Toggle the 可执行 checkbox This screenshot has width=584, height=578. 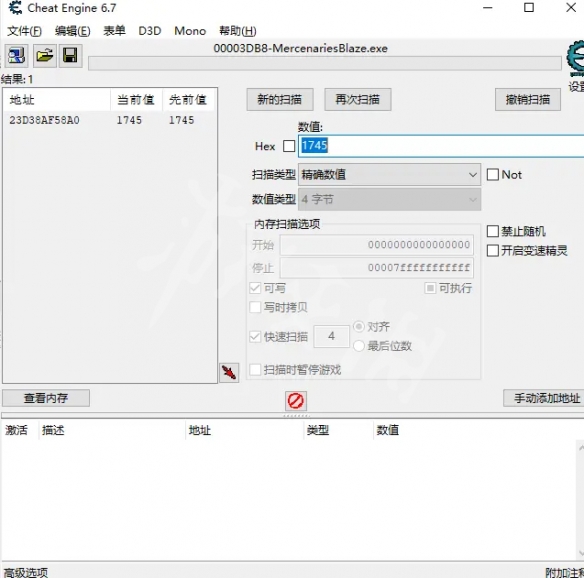(x=430, y=288)
